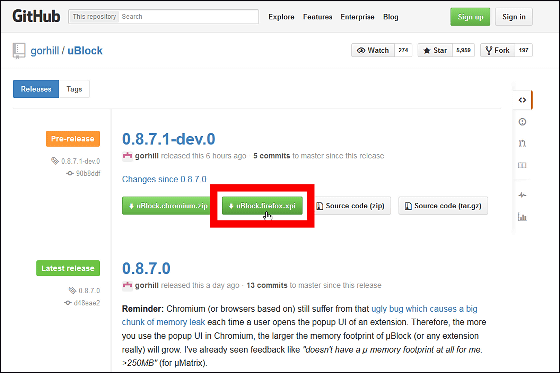
Task: Open the Issues sidebar icon
Action: click(522, 122)
